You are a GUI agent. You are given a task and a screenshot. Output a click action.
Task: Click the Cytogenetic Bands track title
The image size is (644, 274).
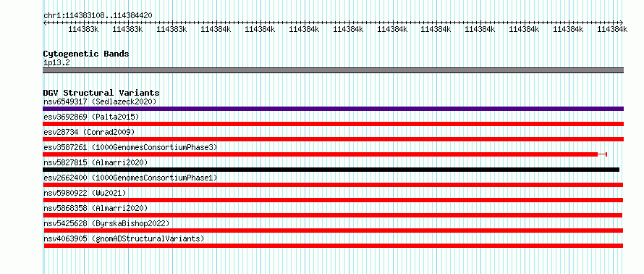point(86,54)
